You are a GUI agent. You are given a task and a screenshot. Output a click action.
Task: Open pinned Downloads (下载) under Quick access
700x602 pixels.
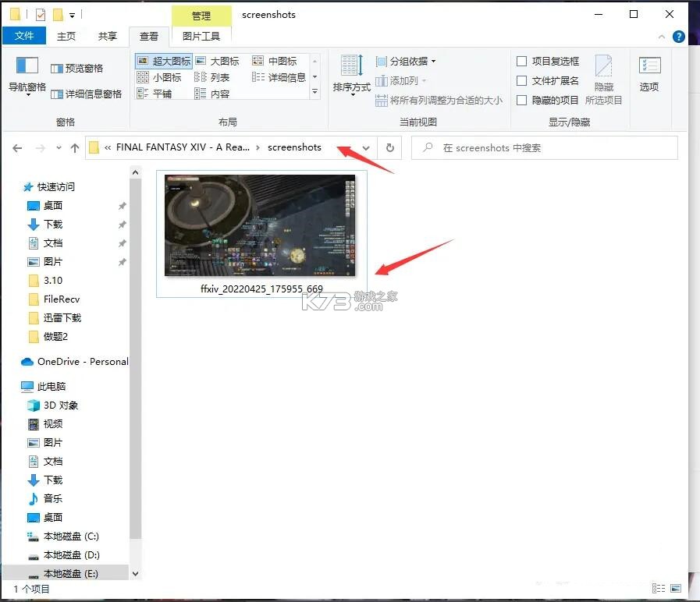pos(45,225)
